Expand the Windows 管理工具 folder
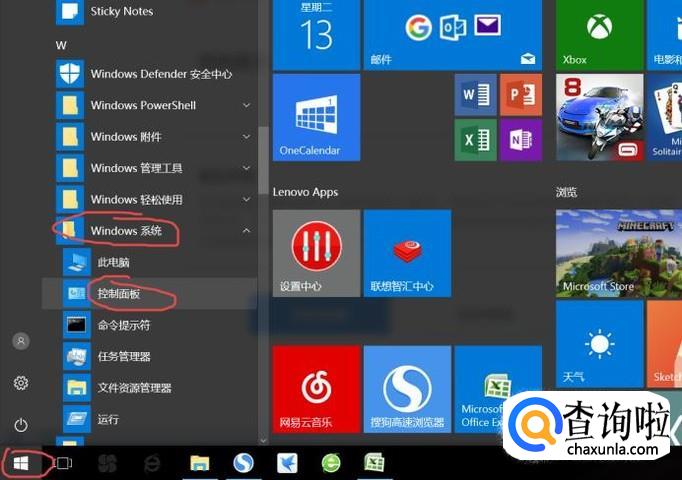The height and width of the screenshot is (480, 682). tap(246, 168)
